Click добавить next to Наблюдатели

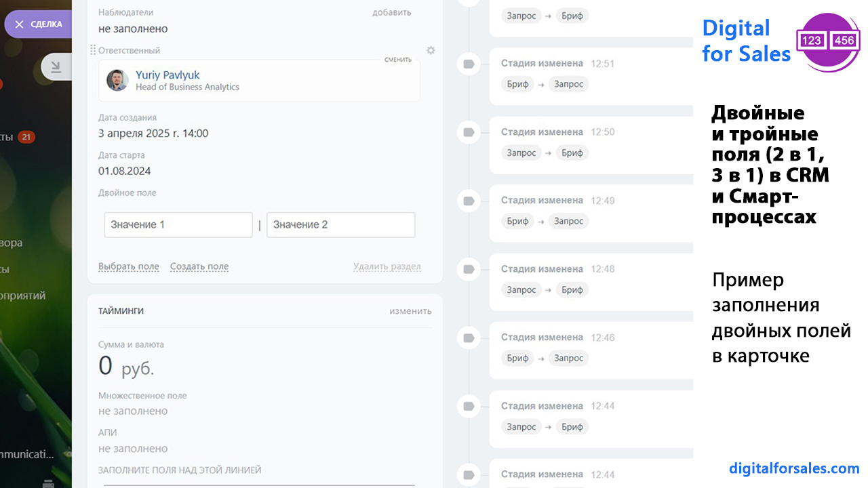pyautogui.click(x=391, y=12)
